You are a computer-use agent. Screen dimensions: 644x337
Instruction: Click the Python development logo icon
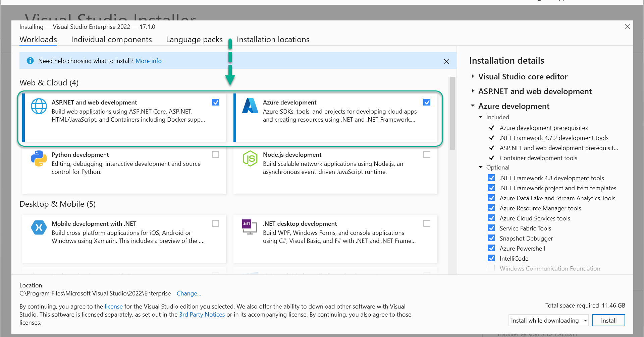coord(39,158)
